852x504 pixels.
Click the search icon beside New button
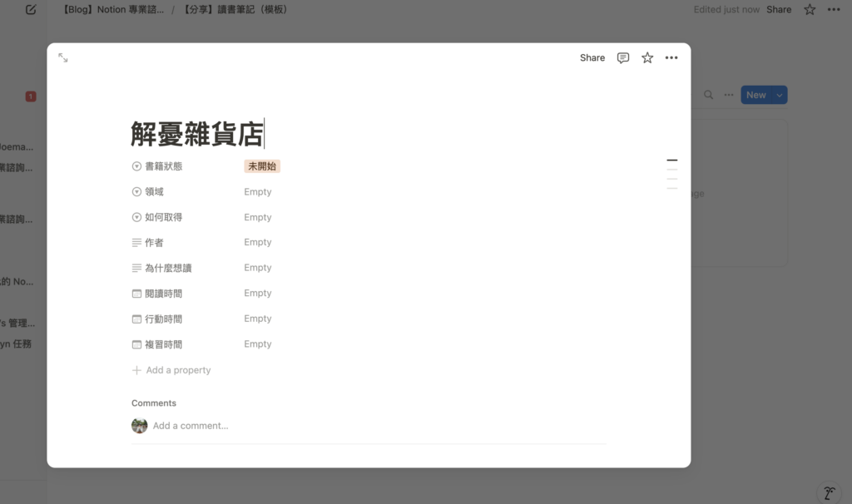pyautogui.click(x=709, y=95)
